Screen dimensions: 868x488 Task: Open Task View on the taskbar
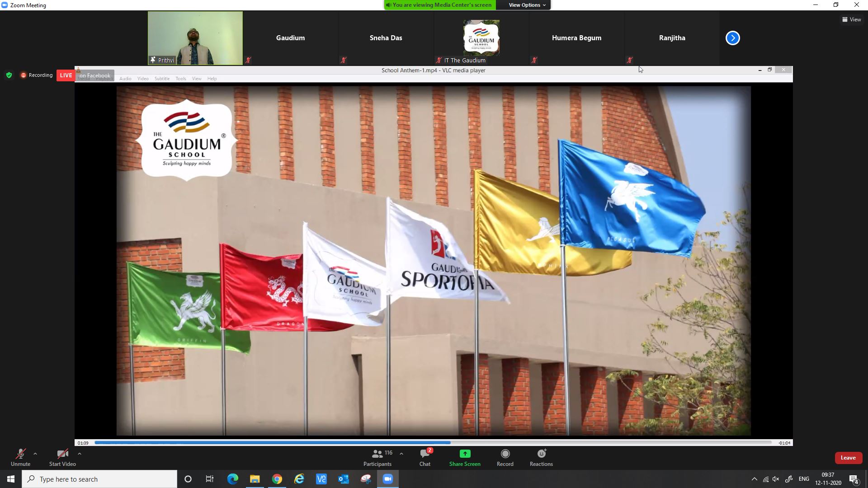(210, 479)
